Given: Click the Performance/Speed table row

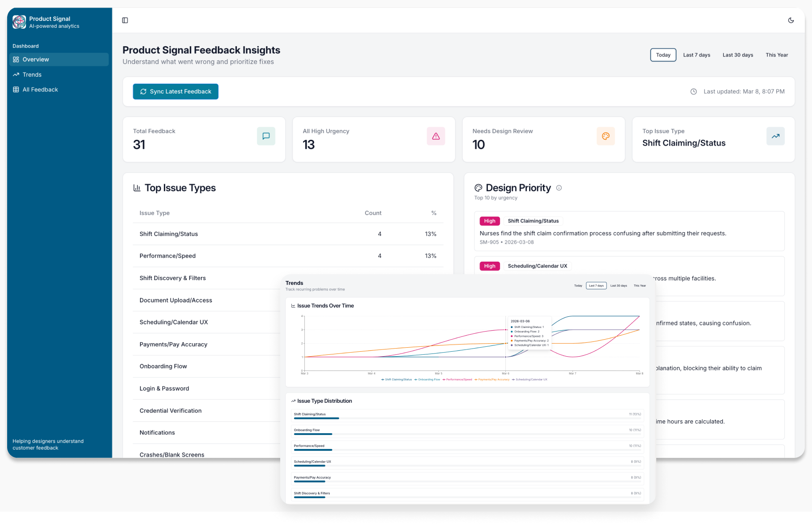Looking at the screenshot, I should click(288, 256).
